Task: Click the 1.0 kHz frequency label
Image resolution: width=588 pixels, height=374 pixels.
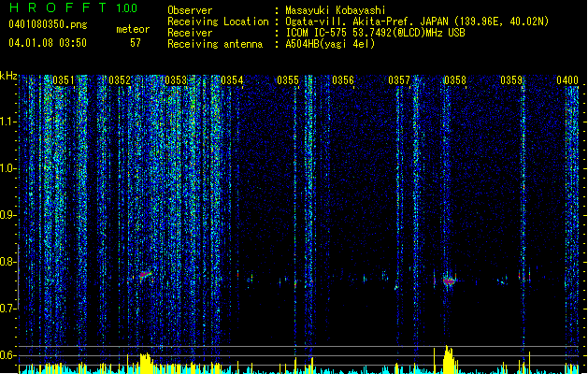Action: (8, 168)
